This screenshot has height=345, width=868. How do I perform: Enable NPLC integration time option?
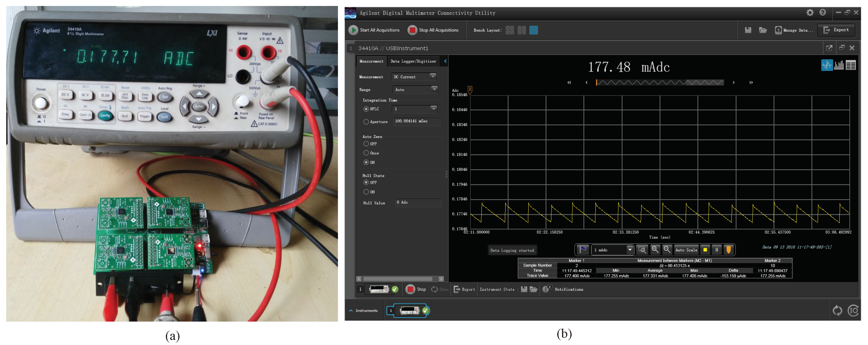point(366,109)
